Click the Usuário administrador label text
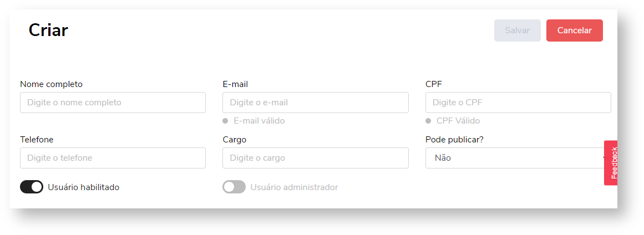This screenshot has width=644, height=235. (294, 187)
